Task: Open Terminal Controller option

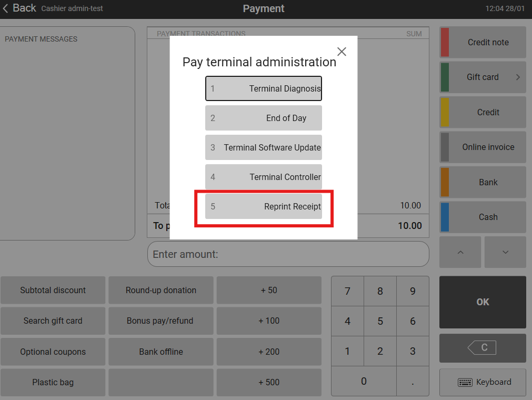Action: tap(263, 177)
